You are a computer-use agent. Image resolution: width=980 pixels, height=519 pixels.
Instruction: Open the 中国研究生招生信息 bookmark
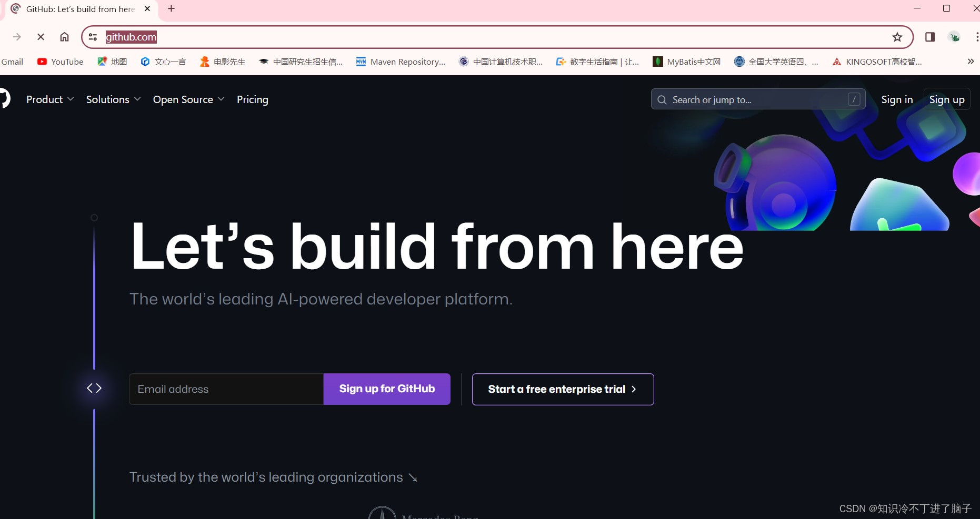click(301, 62)
